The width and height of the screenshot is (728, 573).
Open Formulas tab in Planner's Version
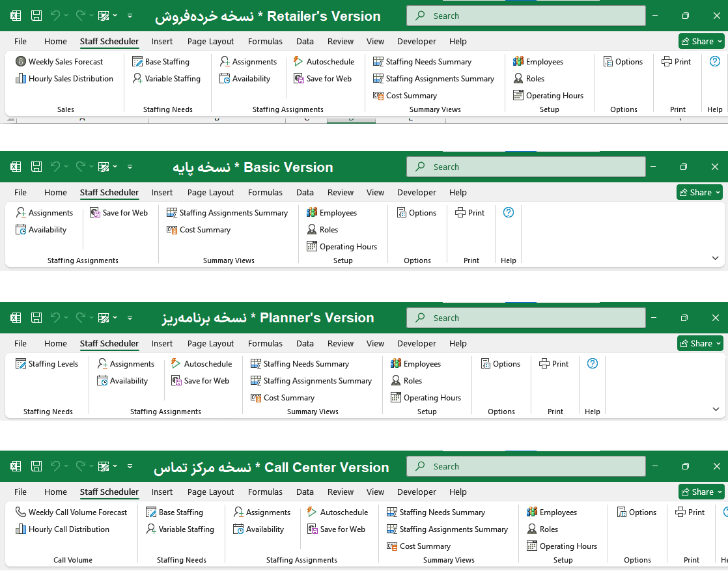265,344
